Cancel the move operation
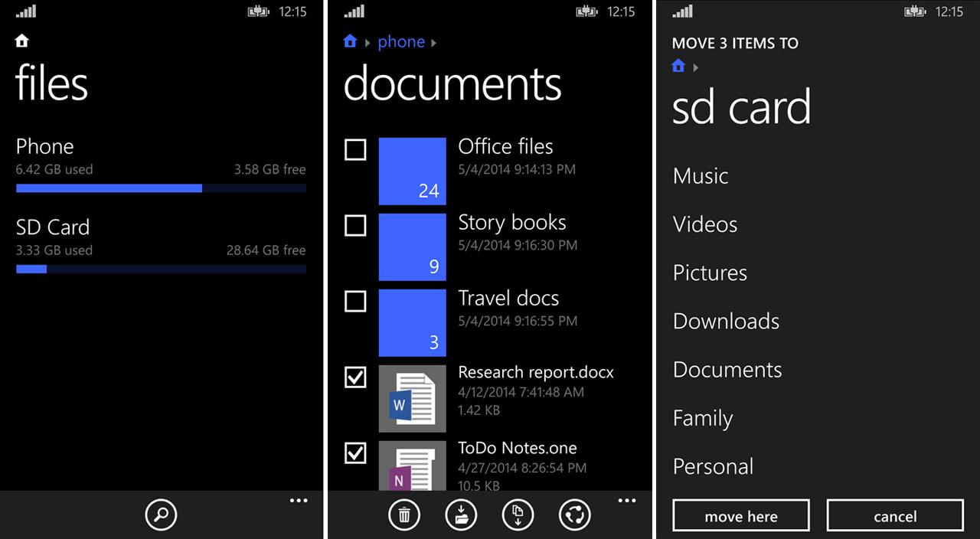Image resolution: width=980 pixels, height=539 pixels. click(894, 515)
